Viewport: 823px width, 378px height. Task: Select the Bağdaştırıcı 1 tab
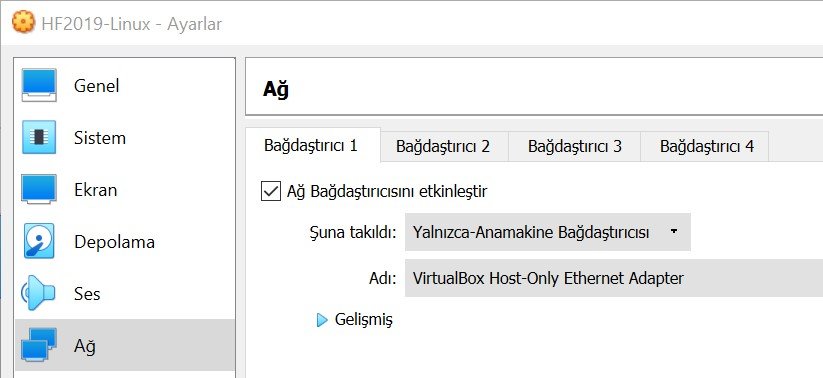click(x=311, y=145)
